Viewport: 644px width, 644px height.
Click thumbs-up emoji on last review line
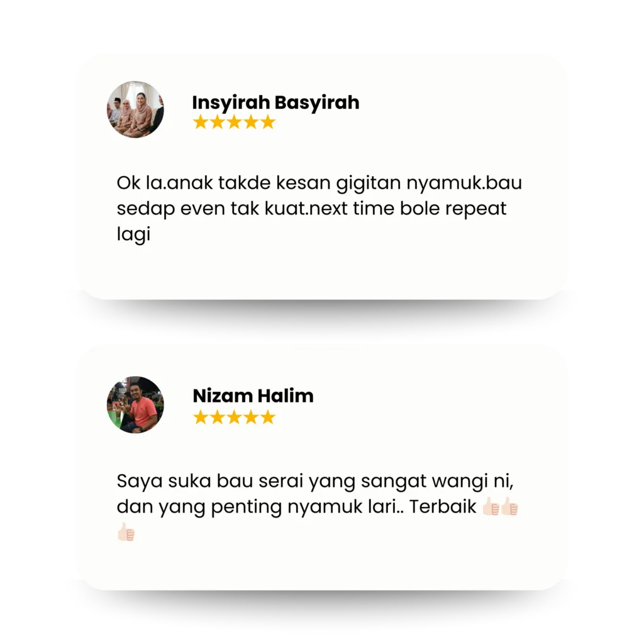pyautogui.click(x=126, y=532)
